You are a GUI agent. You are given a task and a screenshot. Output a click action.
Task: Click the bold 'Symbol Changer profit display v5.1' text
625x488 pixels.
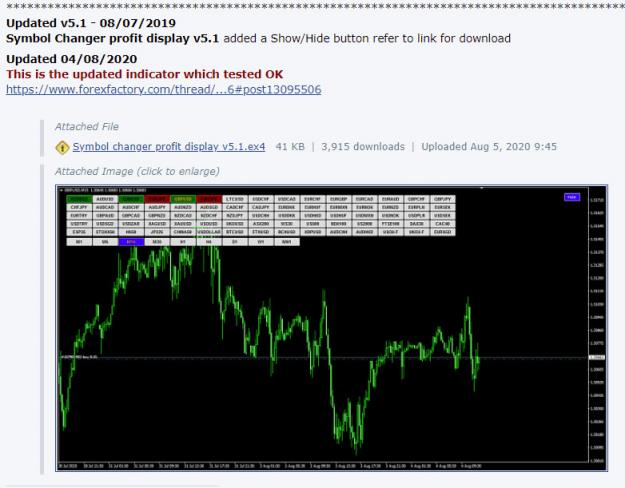(x=112, y=38)
